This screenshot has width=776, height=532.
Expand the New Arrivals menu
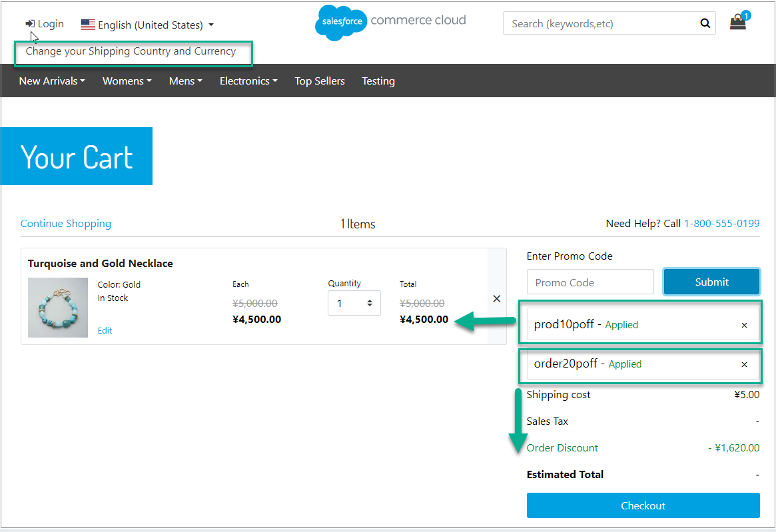click(x=52, y=81)
